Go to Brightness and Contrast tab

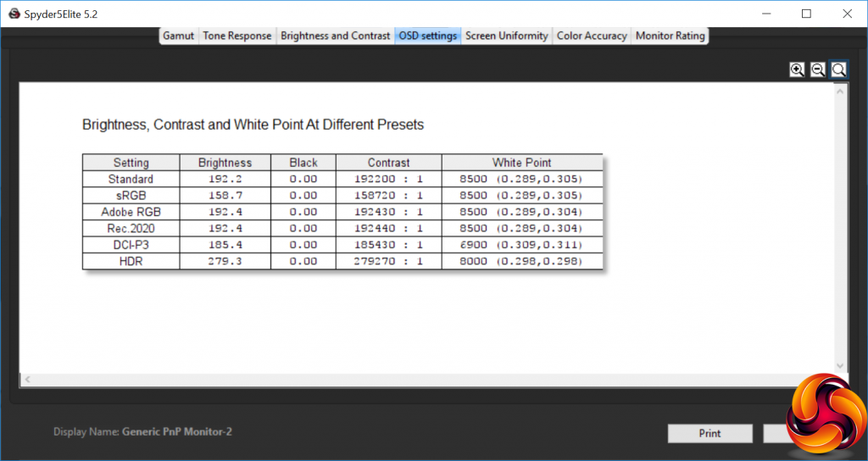336,36
